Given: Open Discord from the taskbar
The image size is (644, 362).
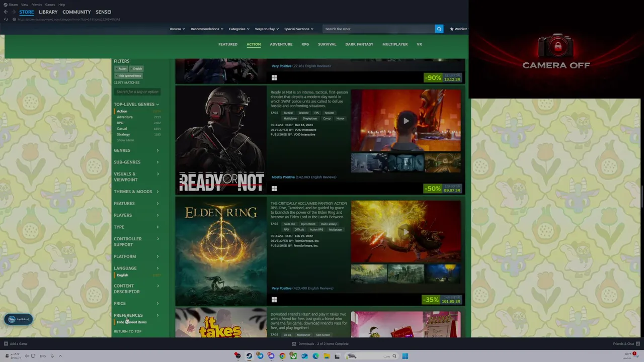Looking at the screenshot, I should [x=271, y=356].
